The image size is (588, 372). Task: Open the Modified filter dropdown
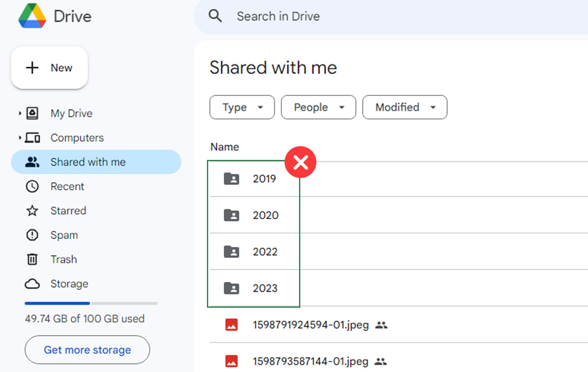pos(404,107)
